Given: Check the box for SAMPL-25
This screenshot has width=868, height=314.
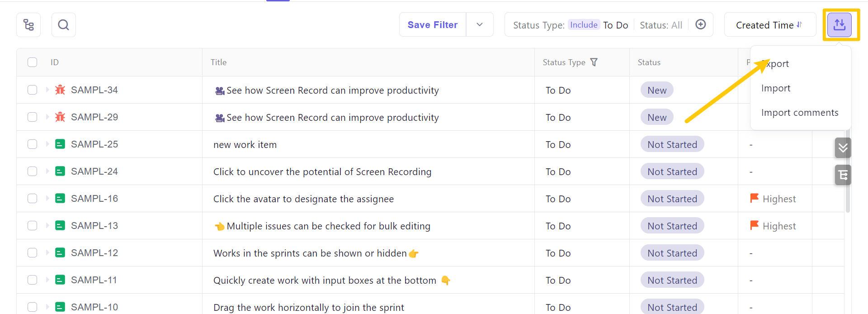Looking at the screenshot, I should coord(32,144).
